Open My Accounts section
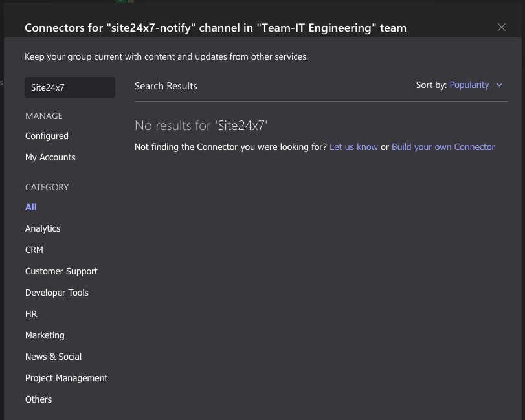 [50, 157]
